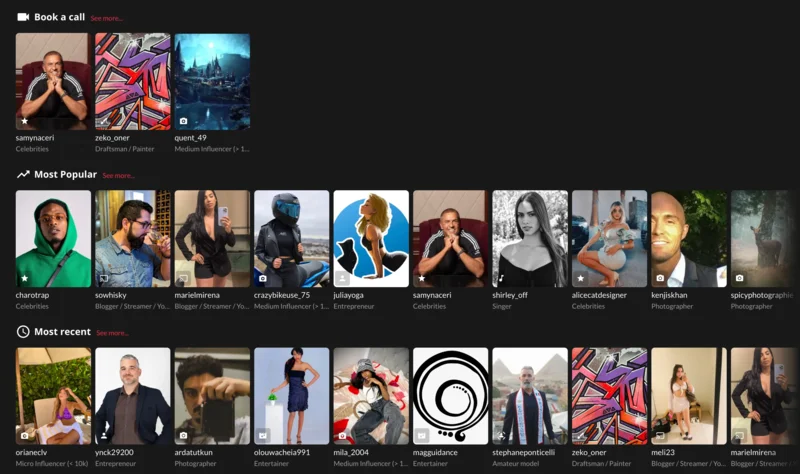Click the camera badge on mila_2004 card

click(342, 436)
